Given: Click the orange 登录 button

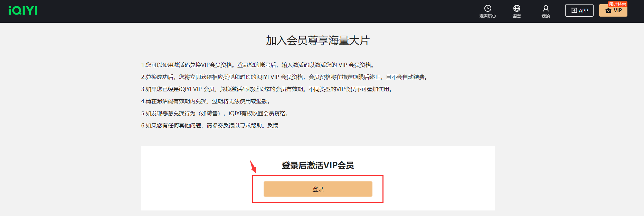Looking at the screenshot, I should click(318, 189).
